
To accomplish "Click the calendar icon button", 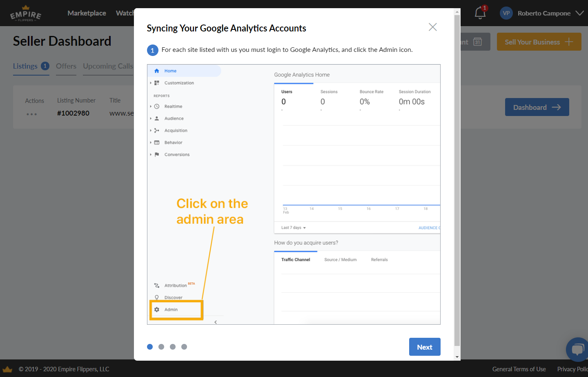I will (477, 42).
